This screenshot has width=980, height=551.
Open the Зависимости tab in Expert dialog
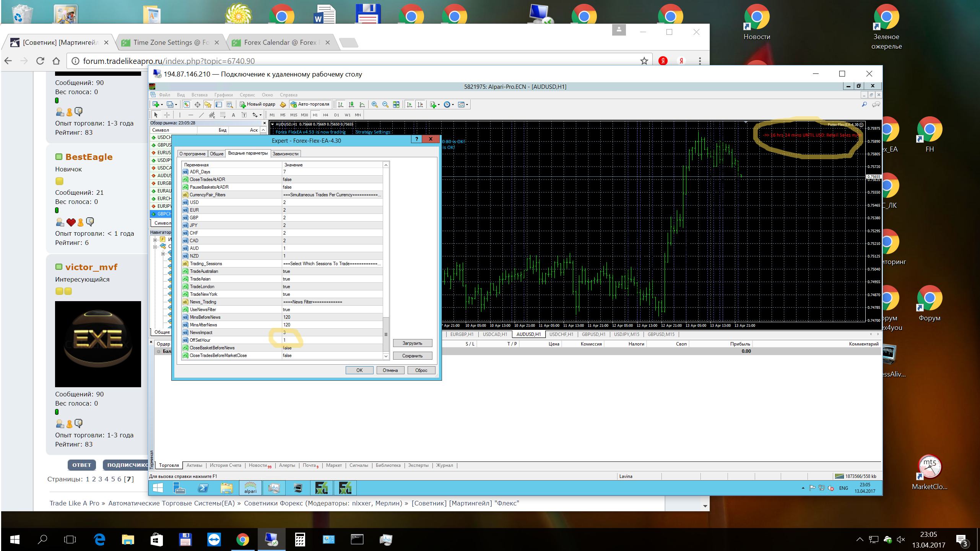point(286,154)
